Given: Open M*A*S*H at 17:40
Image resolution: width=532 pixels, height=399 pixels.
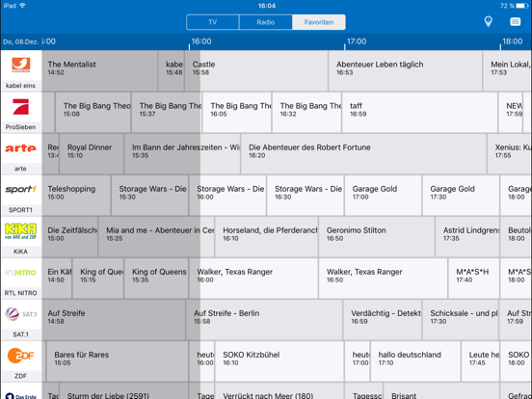Looking at the screenshot, I should [473, 278].
